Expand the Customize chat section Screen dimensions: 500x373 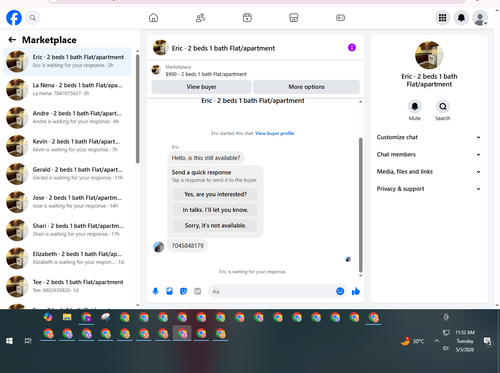[429, 137]
